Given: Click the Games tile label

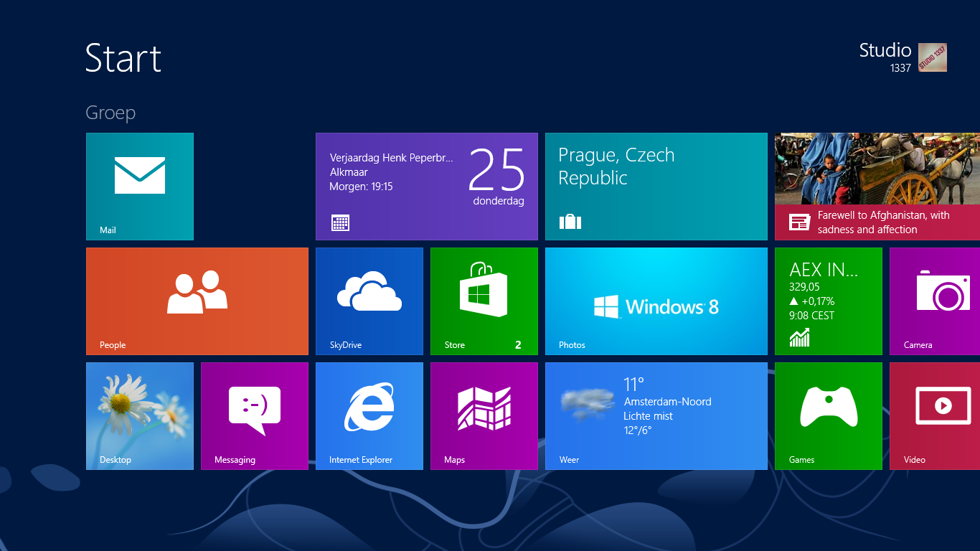Looking at the screenshot, I should (x=801, y=460).
